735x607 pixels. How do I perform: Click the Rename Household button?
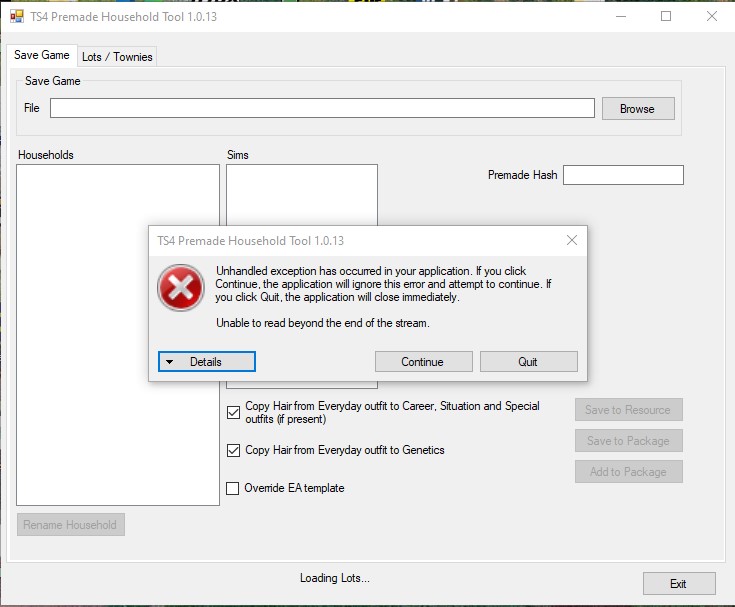(71, 525)
